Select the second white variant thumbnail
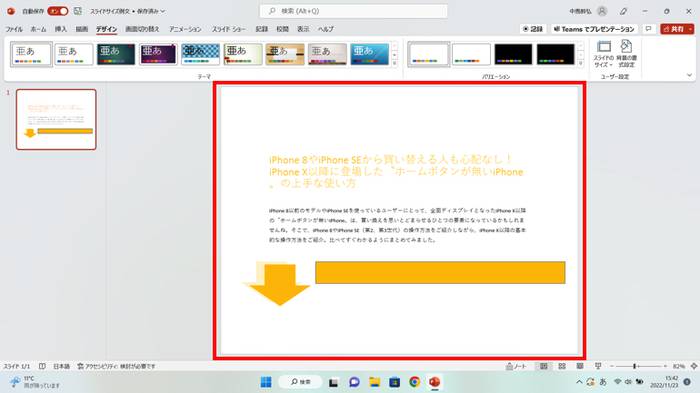Screen dimensions: 700x393 (471, 54)
